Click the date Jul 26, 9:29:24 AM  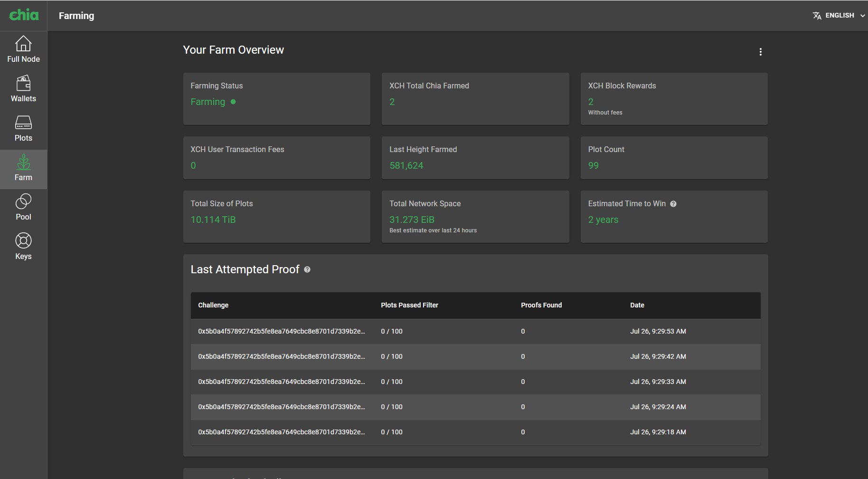click(658, 407)
